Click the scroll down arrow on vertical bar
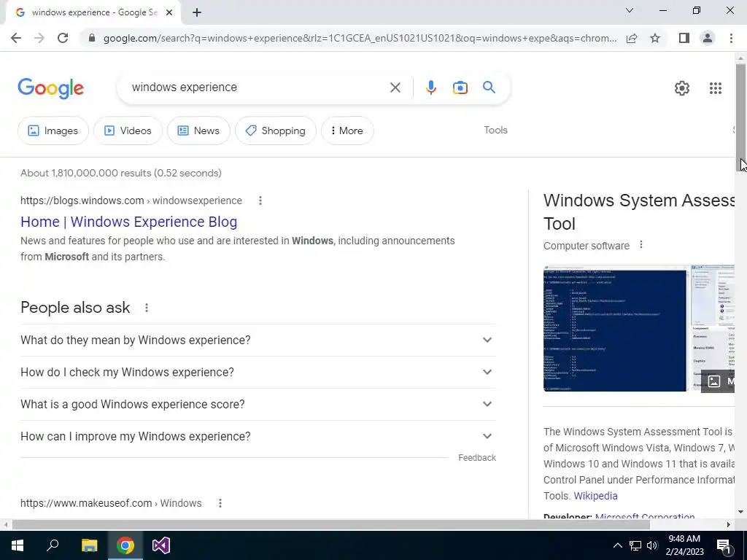The height and width of the screenshot is (560, 747). point(740,513)
